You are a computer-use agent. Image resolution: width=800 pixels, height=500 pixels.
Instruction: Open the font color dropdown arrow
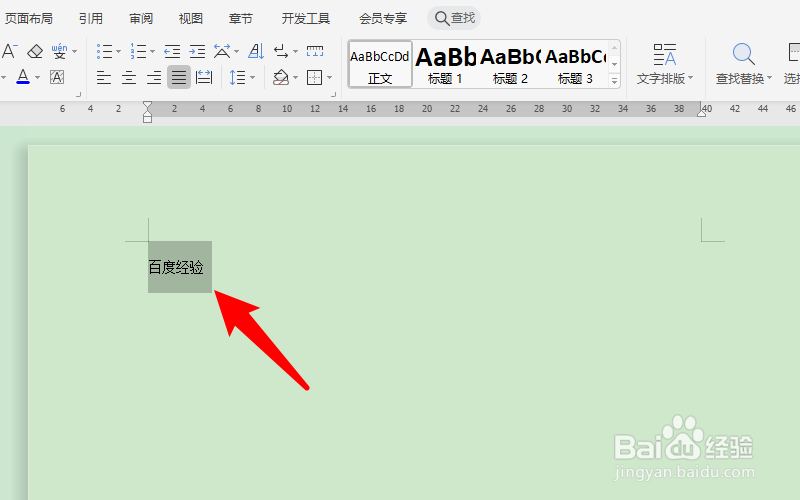coord(37,78)
